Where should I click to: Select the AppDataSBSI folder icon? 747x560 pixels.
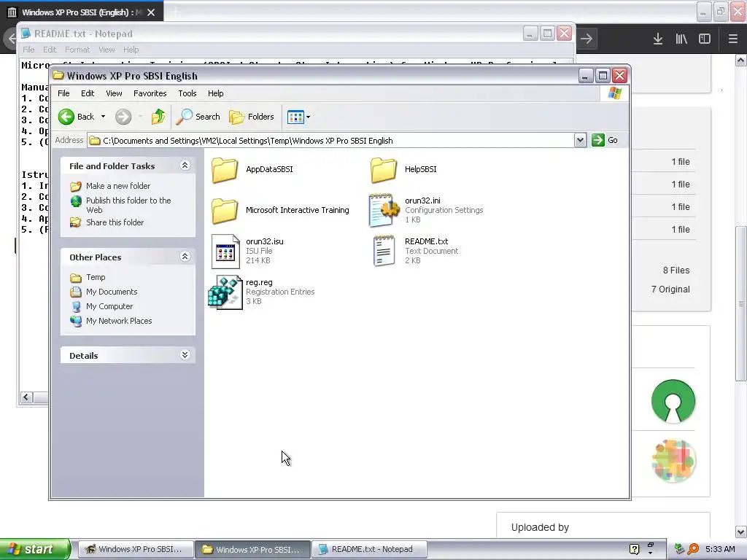(225, 169)
